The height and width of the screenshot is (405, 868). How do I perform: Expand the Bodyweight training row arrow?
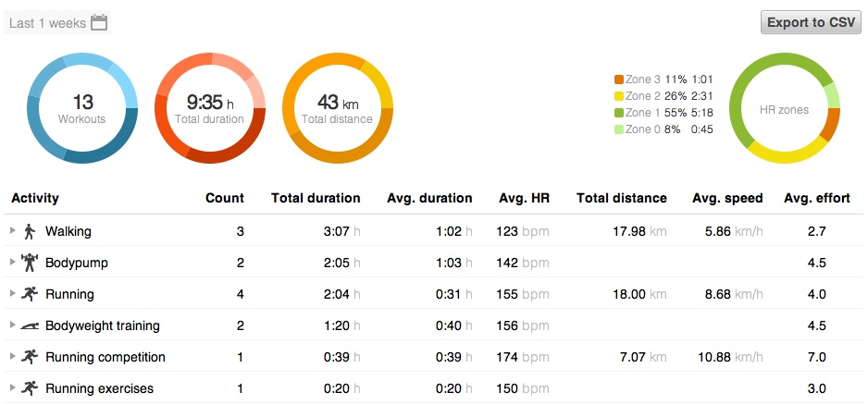pos(12,325)
